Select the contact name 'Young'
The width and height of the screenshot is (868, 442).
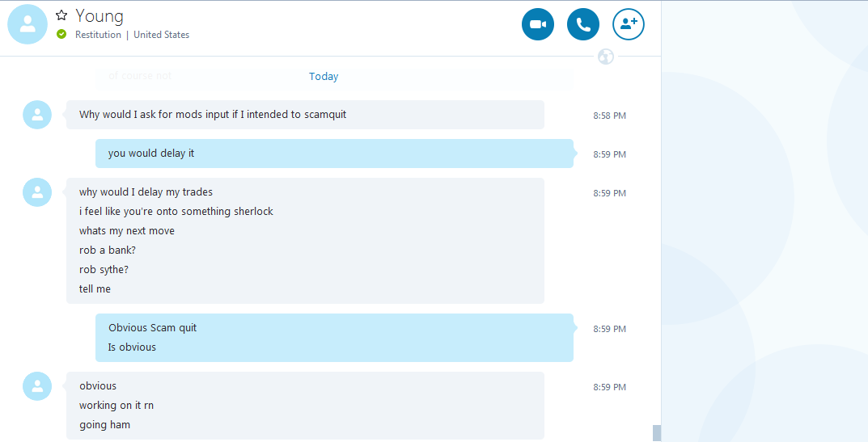[100, 15]
